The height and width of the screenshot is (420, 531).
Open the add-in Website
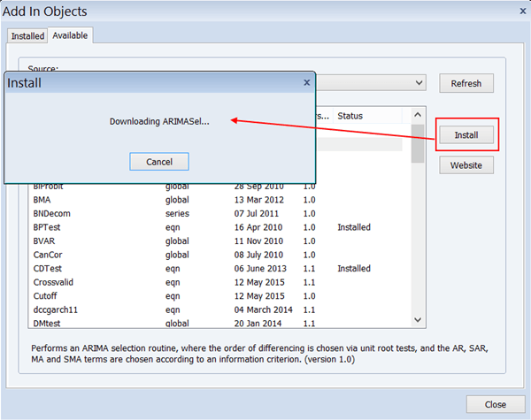pos(466,165)
